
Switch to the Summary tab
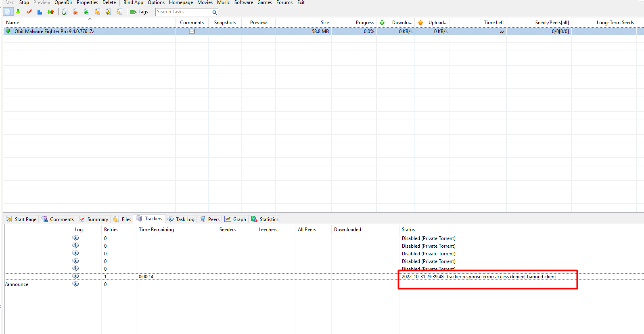click(x=94, y=219)
